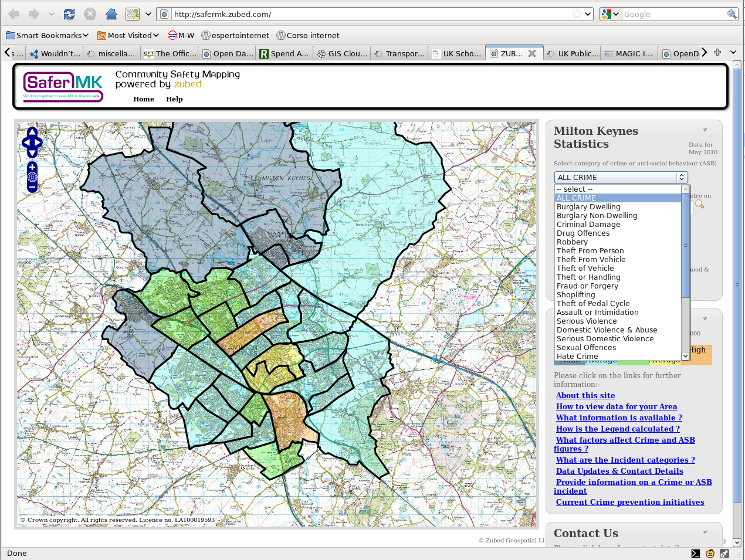Image resolution: width=745 pixels, height=560 pixels.
Task: Open the Most Visited bookmarks menu
Action: [x=128, y=35]
